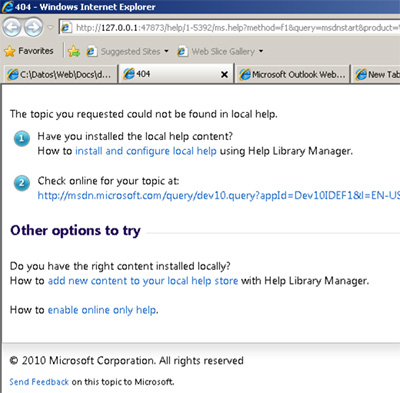This screenshot has height=393, width=400.
Task: Click the Add to Favorites Bar icon
Action: coord(74,51)
